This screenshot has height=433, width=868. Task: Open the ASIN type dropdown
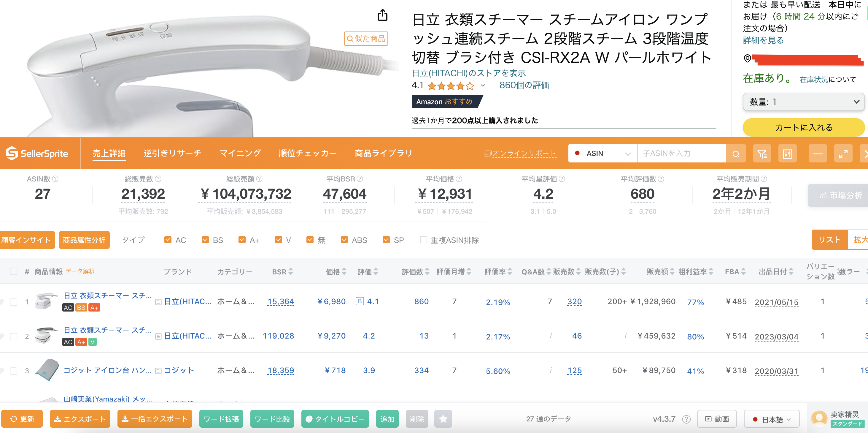point(602,154)
